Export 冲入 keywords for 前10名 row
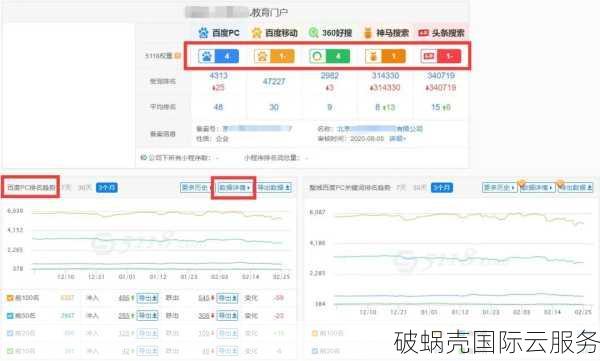The image size is (600, 361). coord(147,351)
